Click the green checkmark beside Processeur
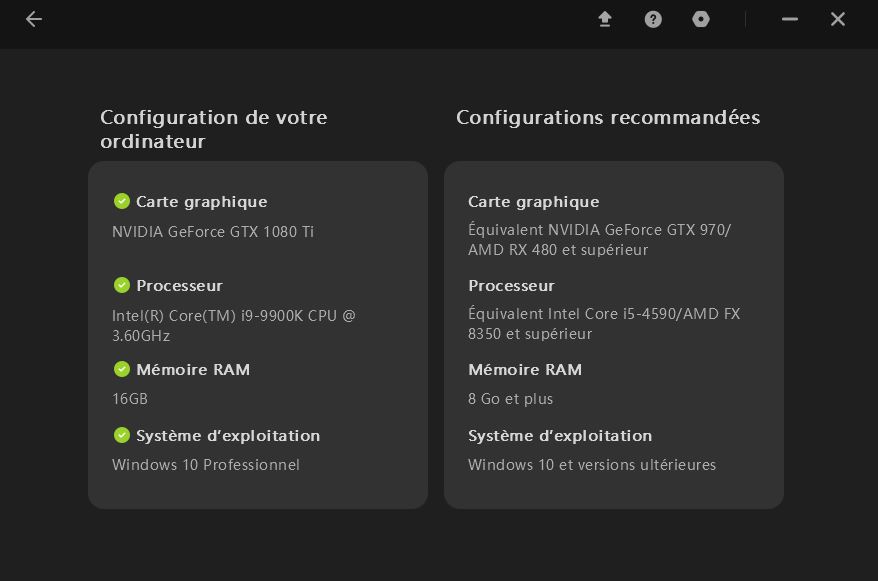The width and height of the screenshot is (878, 581). (122, 285)
